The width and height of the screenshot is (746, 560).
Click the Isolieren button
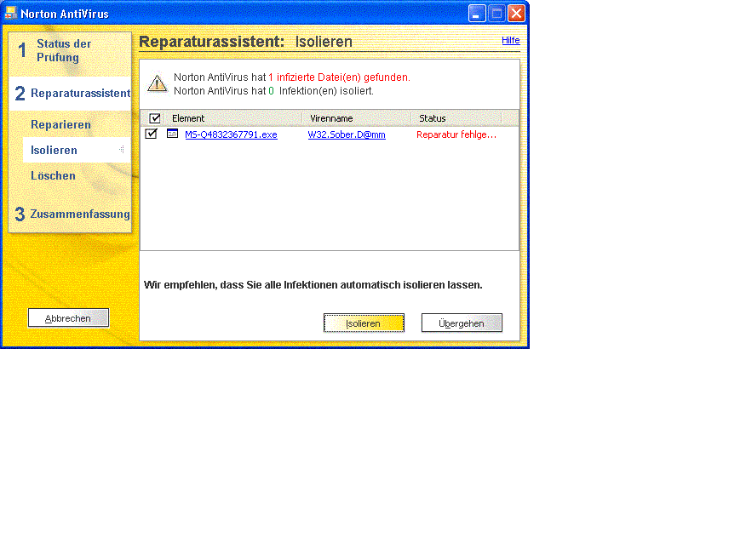[x=364, y=323]
